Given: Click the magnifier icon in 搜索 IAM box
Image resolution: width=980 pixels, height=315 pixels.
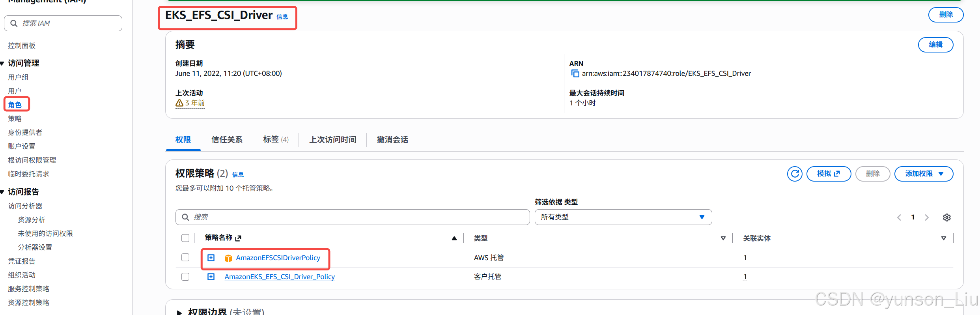Looking at the screenshot, I should click(x=14, y=23).
